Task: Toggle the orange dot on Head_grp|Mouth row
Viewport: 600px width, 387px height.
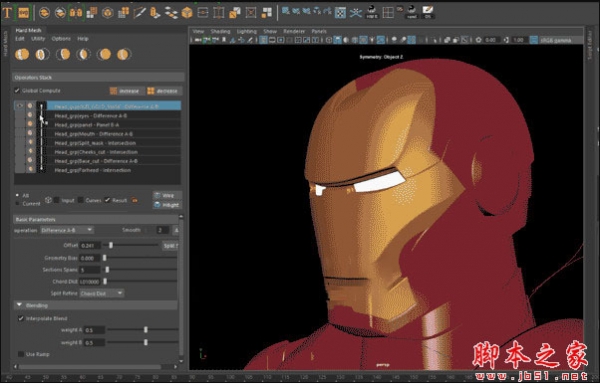Action: [x=30, y=133]
